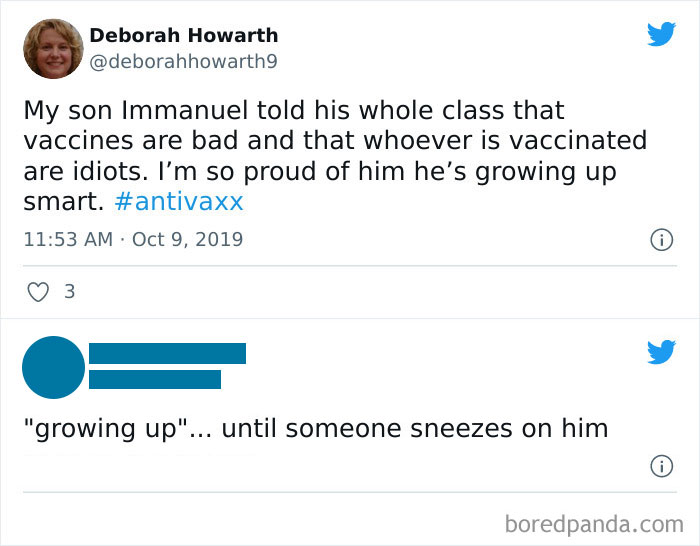This screenshot has height=546, width=700.
Task: Open the #antivaxx hashtag
Action: pyautogui.click(x=179, y=201)
